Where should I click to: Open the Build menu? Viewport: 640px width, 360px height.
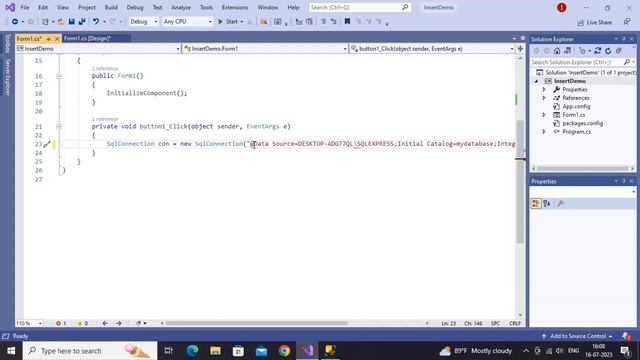click(111, 7)
